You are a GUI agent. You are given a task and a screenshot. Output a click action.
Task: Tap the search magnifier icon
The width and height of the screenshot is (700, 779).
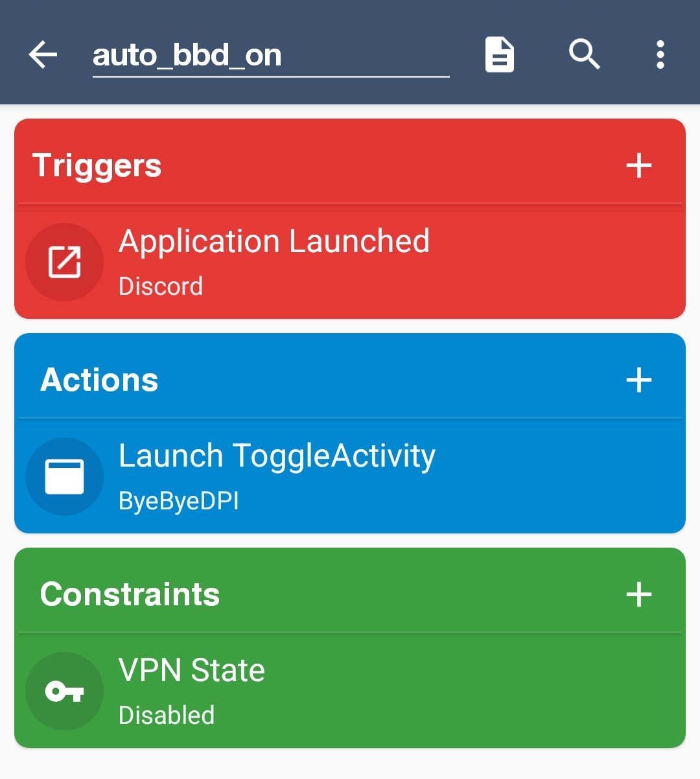[584, 54]
